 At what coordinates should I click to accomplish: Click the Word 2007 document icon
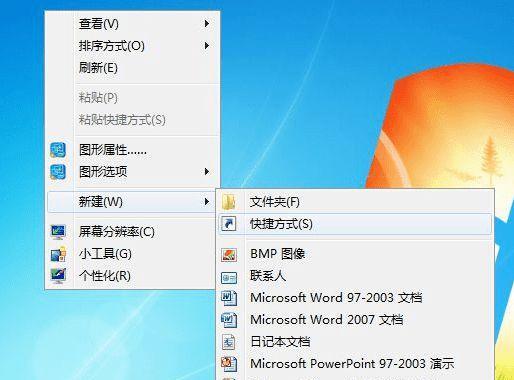(229, 320)
